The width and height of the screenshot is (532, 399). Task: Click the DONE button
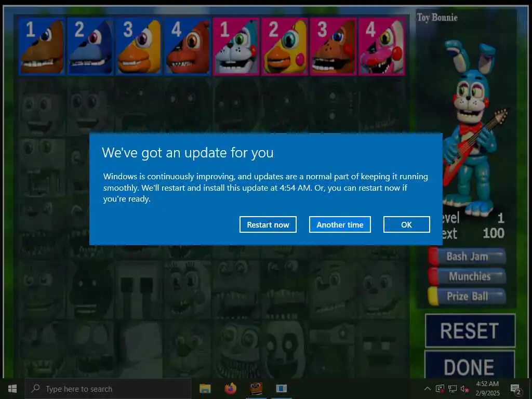click(x=470, y=365)
